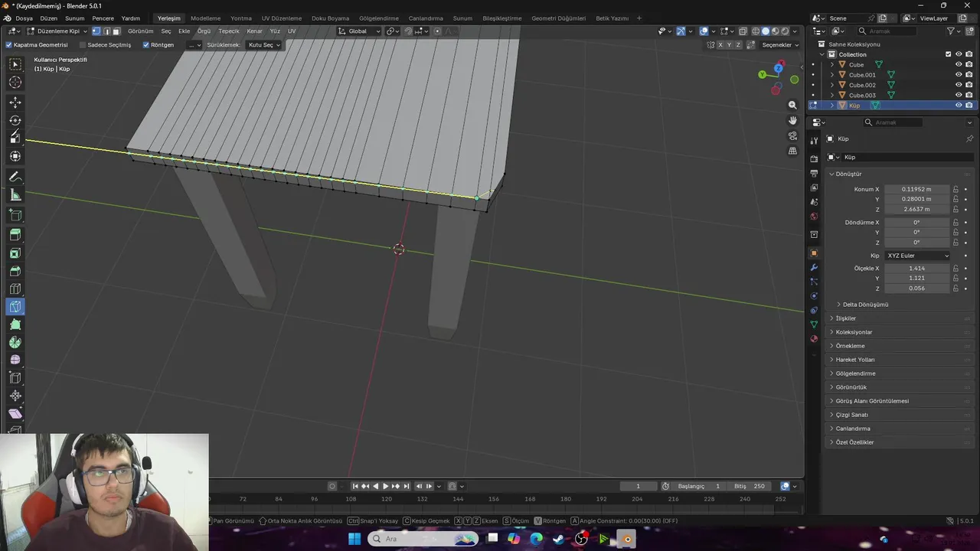Choose the Inset Faces tool

click(x=15, y=253)
